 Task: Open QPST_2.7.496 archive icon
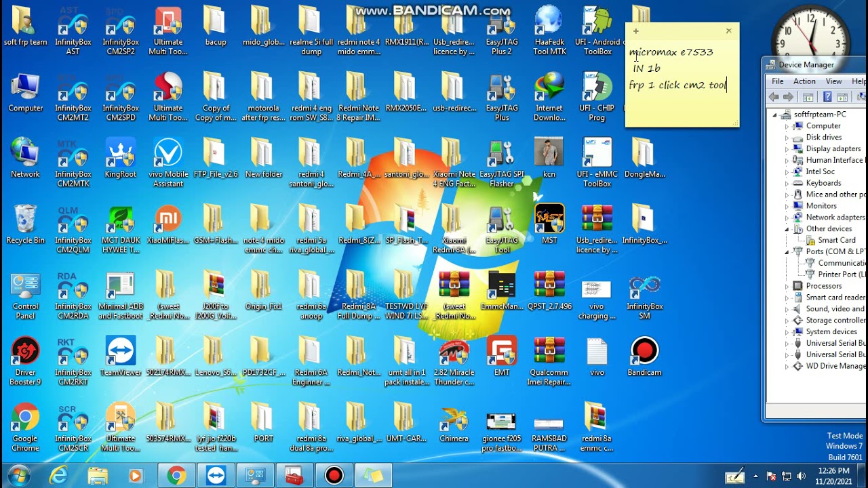[549, 290]
